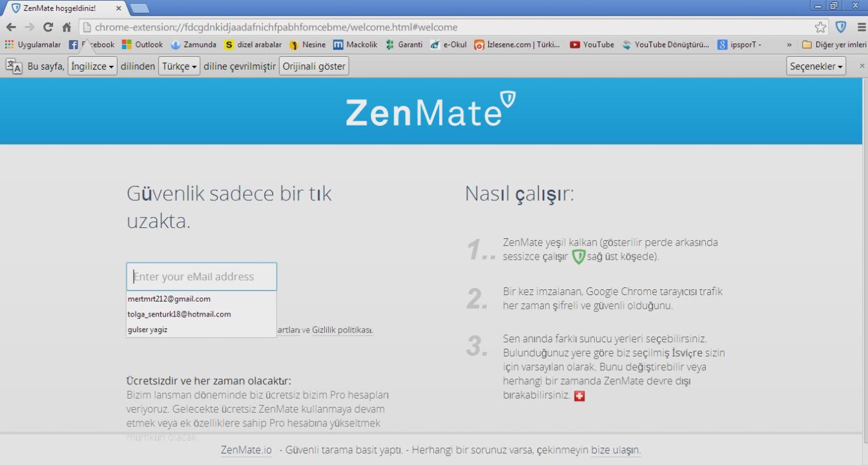Close the ZenMate hoşgeldiniz tab
This screenshot has height=465, width=868.
118,8
